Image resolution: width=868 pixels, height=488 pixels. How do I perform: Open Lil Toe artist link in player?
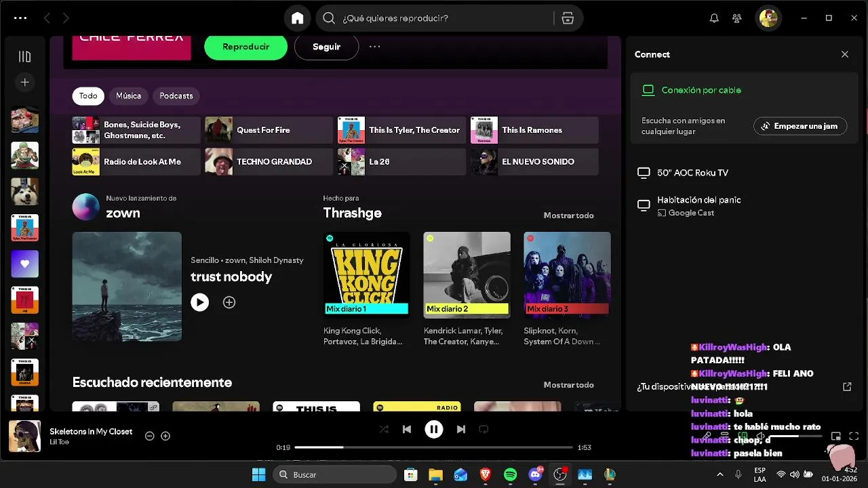[x=59, y=442]
